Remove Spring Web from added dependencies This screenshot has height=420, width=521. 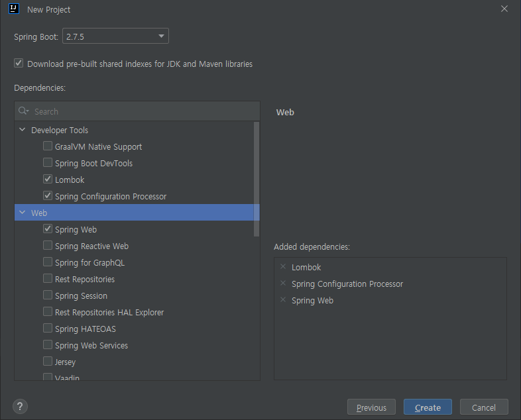pos(283,300)
